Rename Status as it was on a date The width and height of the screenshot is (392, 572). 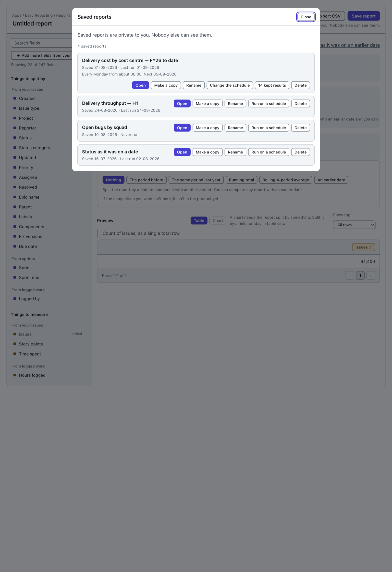click(x=235, y=152)
